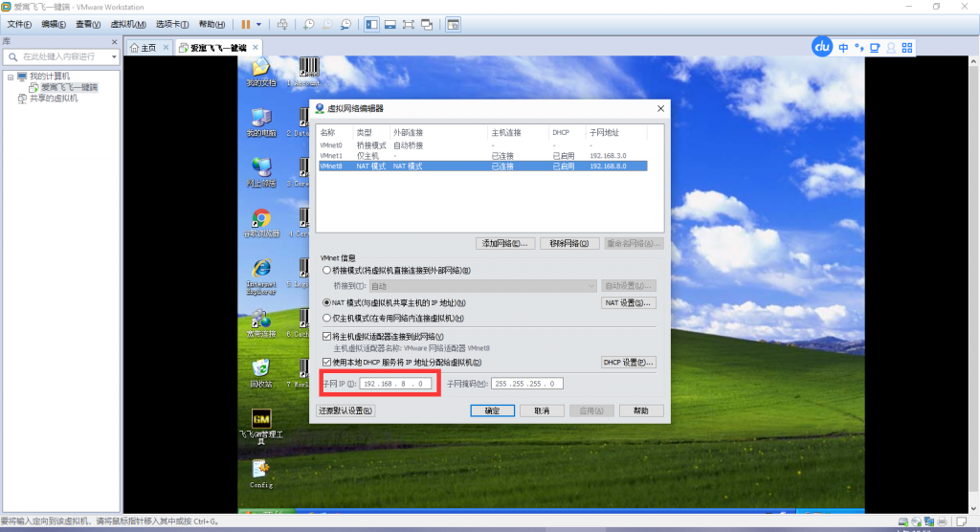Select 仅主机模式 host-only radio button
The height and width of the screenshot is (532, 980).
pyautogui.click(x=327, y=319)
